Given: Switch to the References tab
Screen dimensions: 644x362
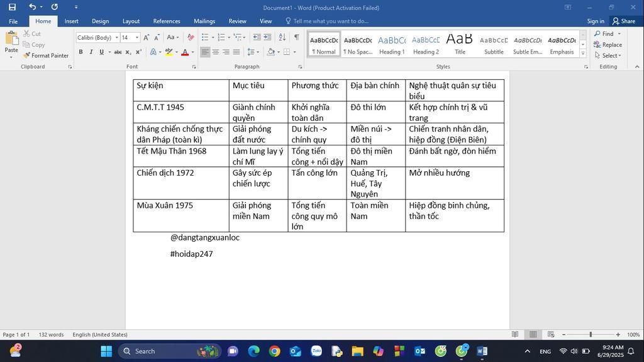Looking at the screenshot, I should 167,21.
